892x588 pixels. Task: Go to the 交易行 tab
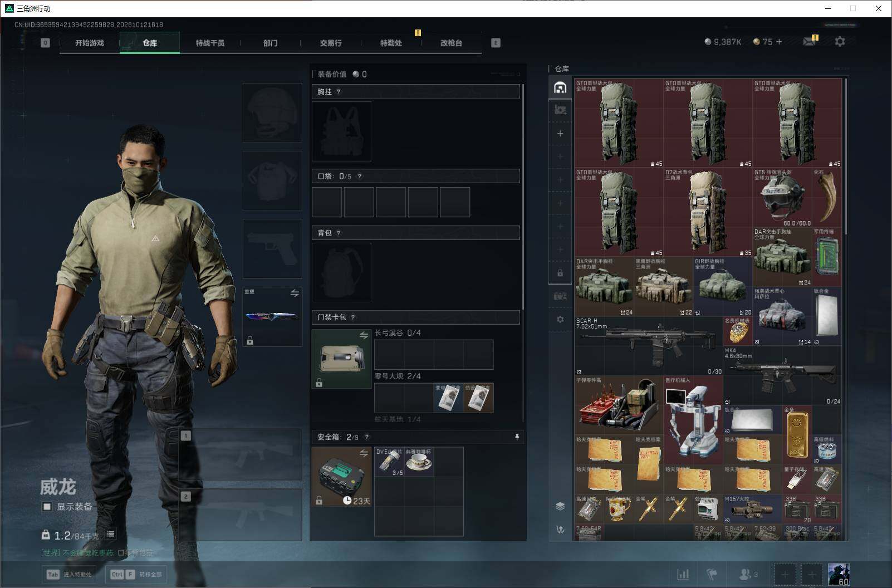point(331,43)
